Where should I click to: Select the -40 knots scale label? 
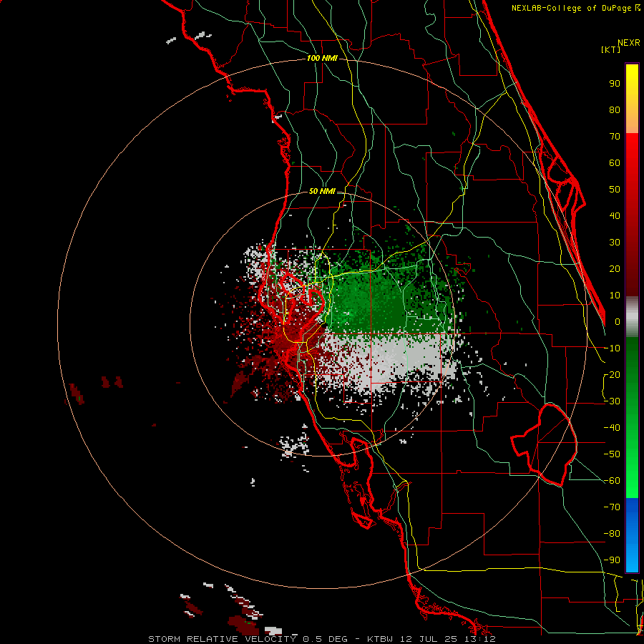coord(612,428)
